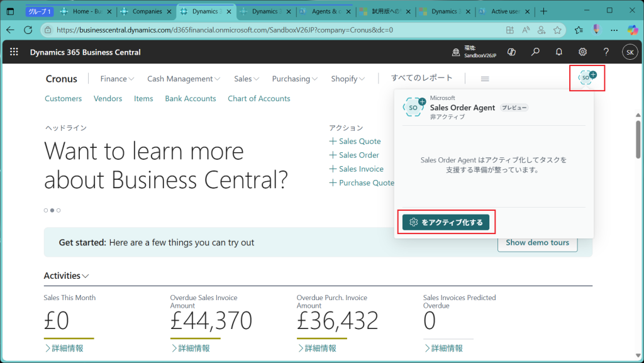
Task: Click the site permissions icon in address bar
Action: pyautogui.click(x=541, y=30)
